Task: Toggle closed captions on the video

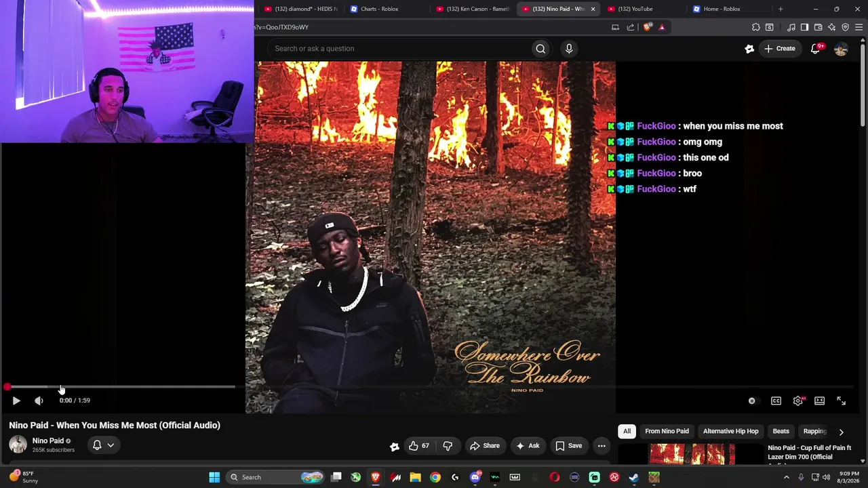Action: [x=776, y=401]
